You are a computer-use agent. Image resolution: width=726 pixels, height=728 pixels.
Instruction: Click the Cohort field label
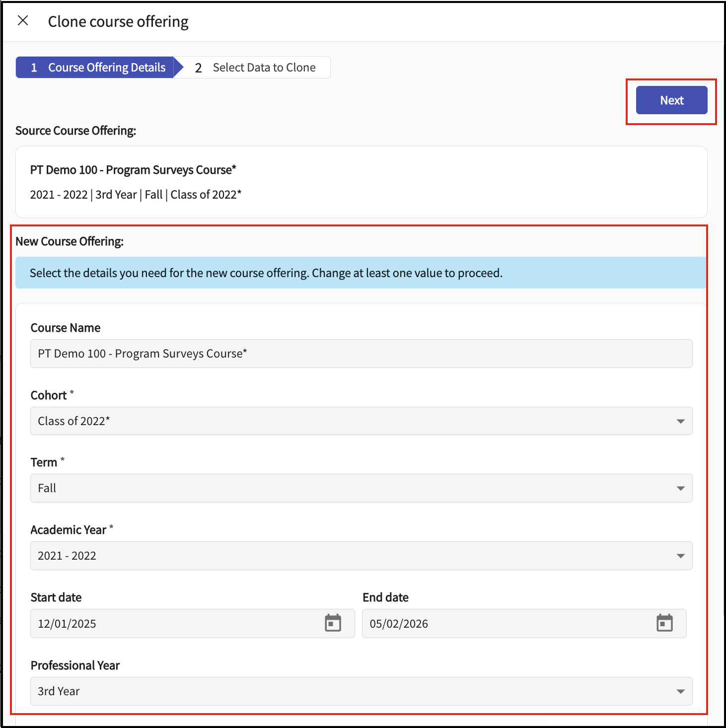coord(49,395)
